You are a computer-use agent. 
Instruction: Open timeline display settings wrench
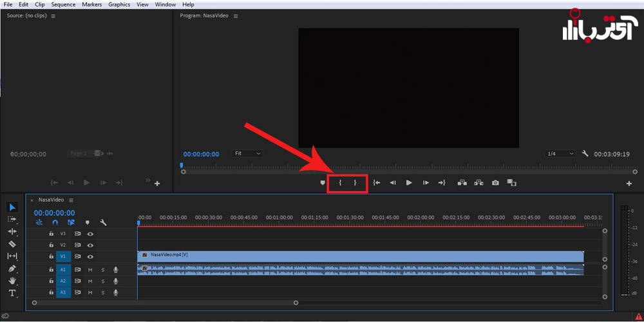tap(104, 222)
